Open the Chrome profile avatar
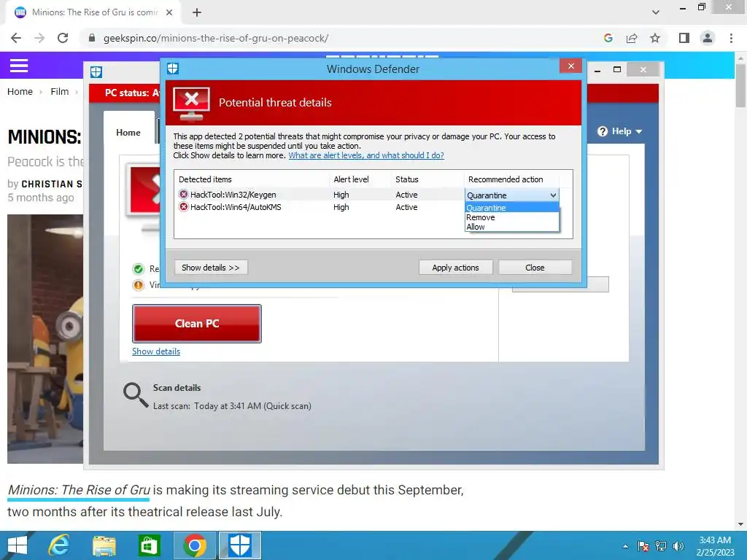This screenshot has height=560, width=747. [708, 38]
